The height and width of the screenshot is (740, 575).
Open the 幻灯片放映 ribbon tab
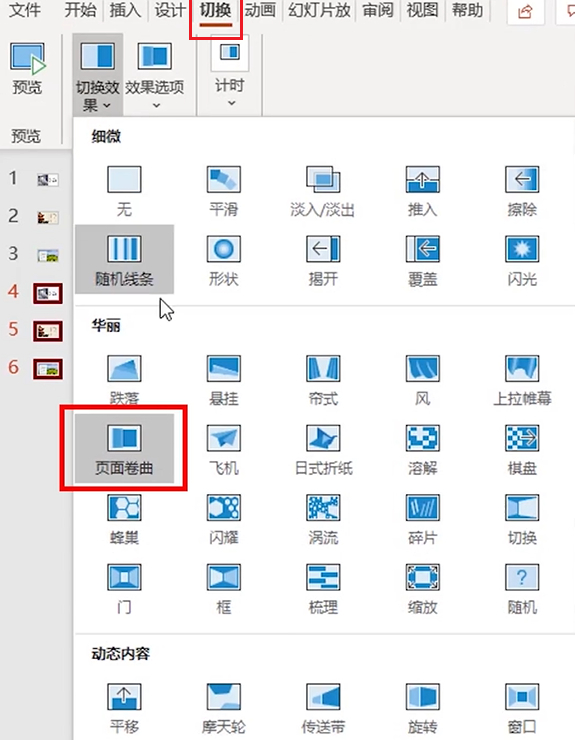click(x=319, y=10)
